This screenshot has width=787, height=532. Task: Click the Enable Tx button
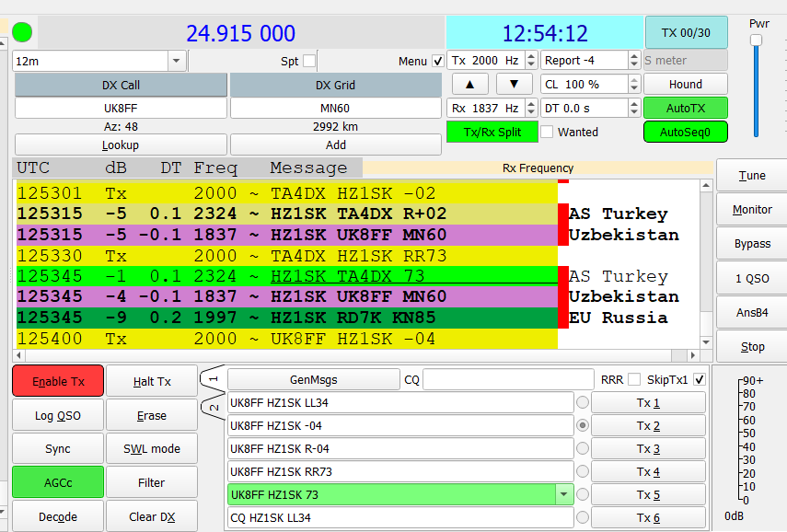click(x=58, y=381)
